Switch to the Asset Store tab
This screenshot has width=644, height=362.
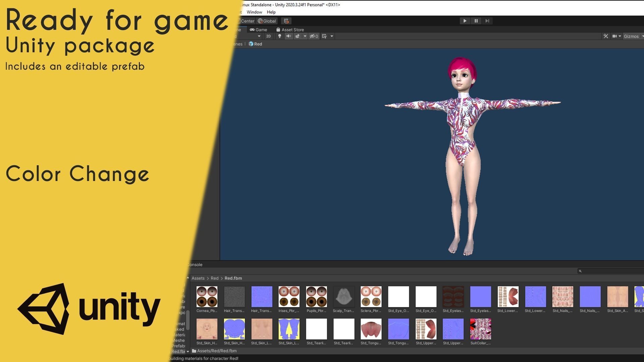coord(290,29)
